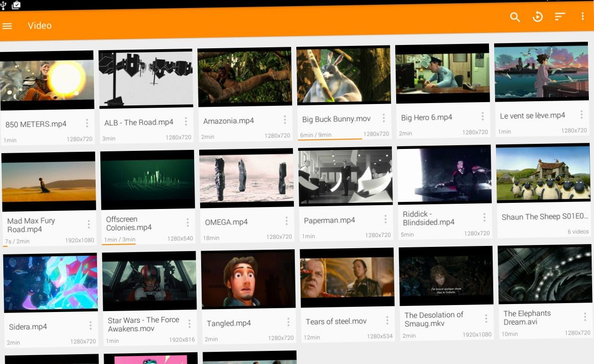This screenshot has height=364, width=594.
Task: Open the Shaun The Sheep group thumbnail
Action: 543,173
